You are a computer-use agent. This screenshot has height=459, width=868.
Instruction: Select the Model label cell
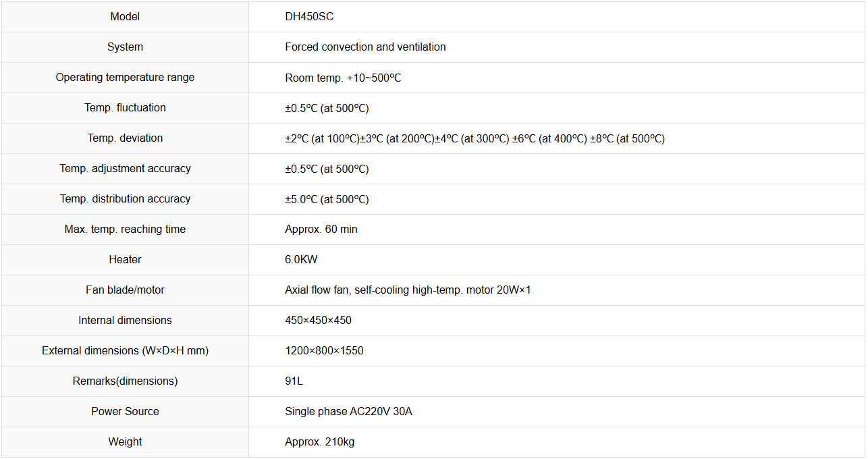pyautogui.click(x=125, y=17)
